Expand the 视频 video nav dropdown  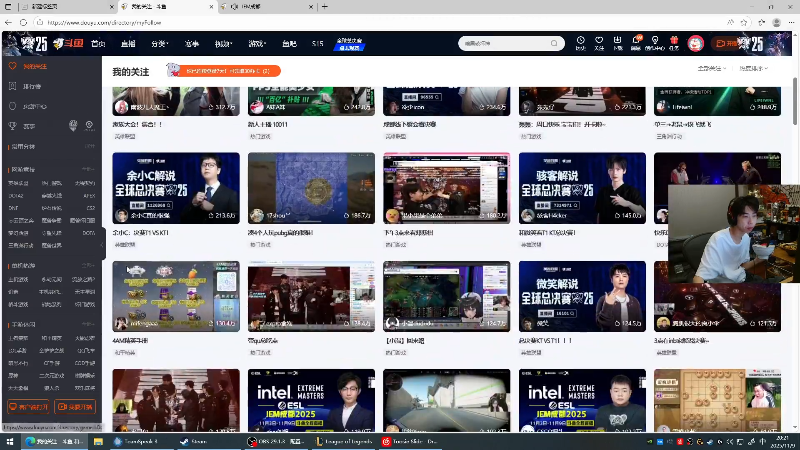[x=223, y=44]
